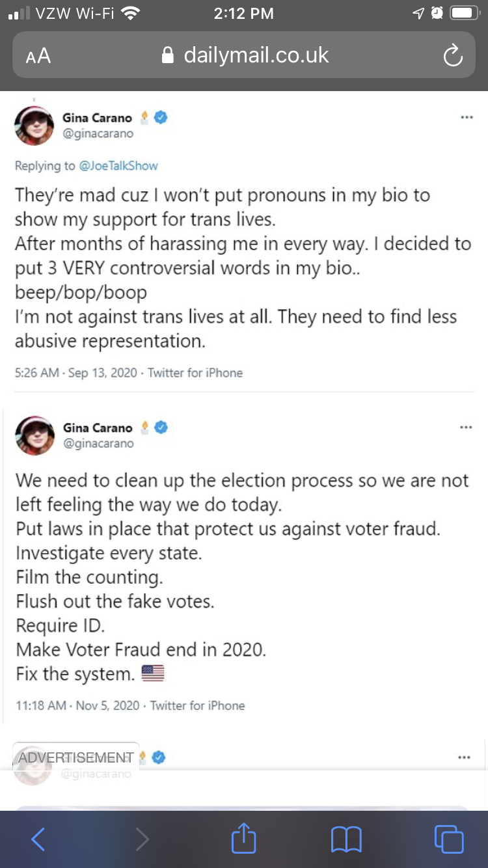The height and width of the screenshot is (868, 488).
Task: Open the Safari tabs overview icon
Action: click(x=449, y=839)
